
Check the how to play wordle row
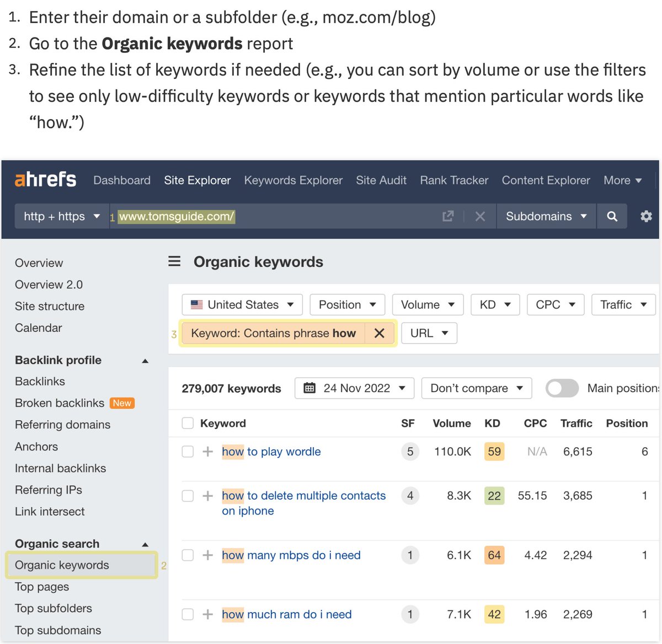[188, 452]
